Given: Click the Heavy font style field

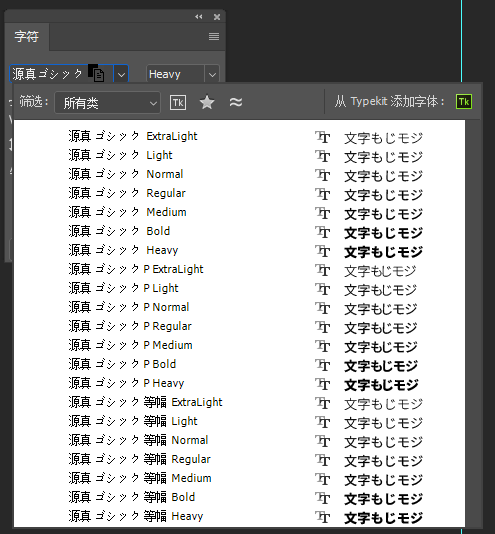Looking at the screenshot, I should (175, 74).
